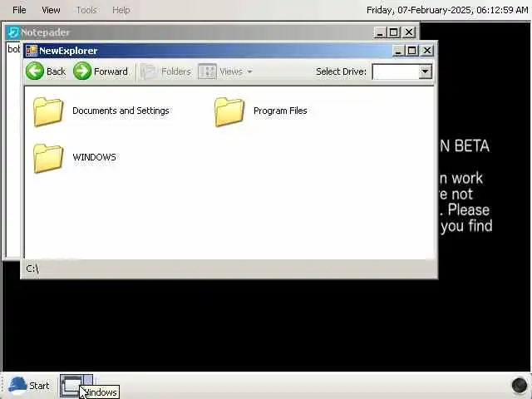Click the NewExplorer title bar text
This screenshot has width=532, height=399.
click(x=68, y=51)
